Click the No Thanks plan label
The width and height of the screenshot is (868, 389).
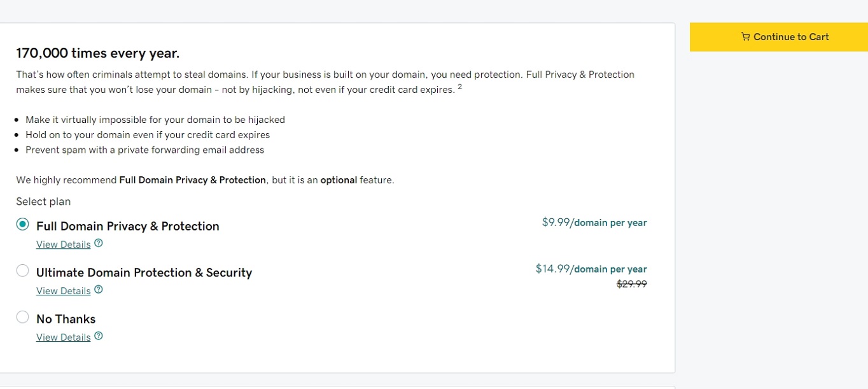pos(66,319)
